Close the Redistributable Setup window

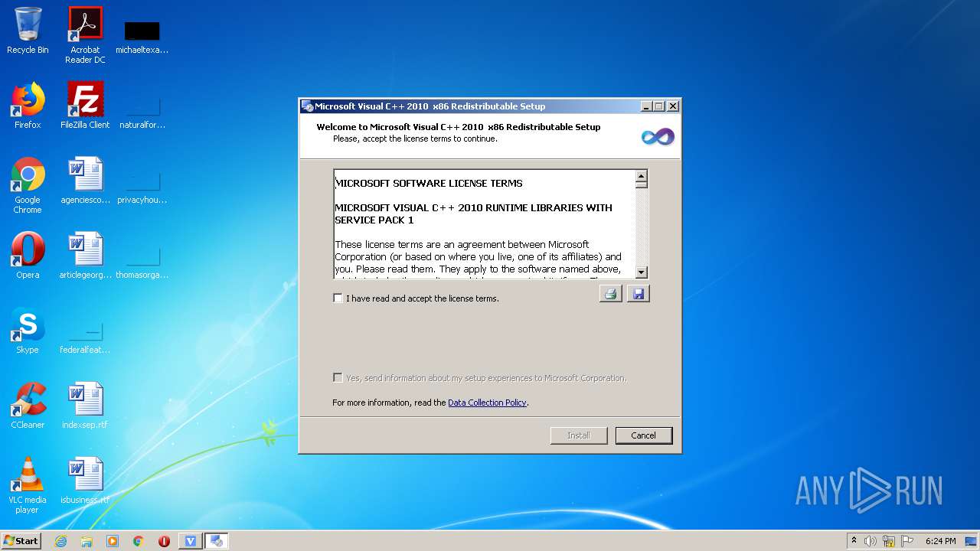click(673, 106)
